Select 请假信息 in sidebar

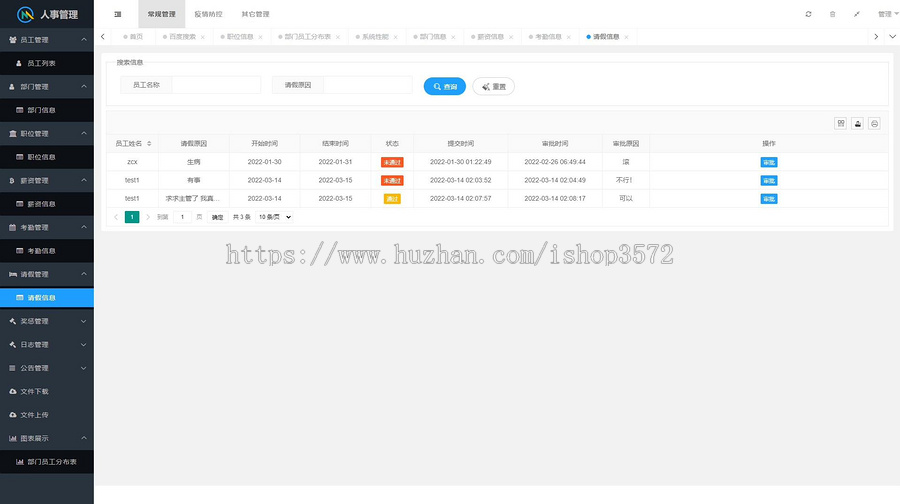click(46, 297)
